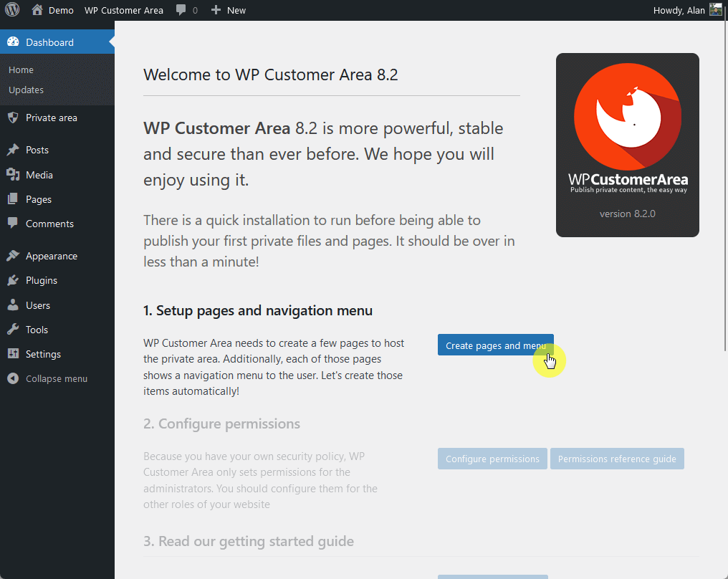Open the Plugins menu
This screenshot has height=579, width=728.
click(57, 280)
